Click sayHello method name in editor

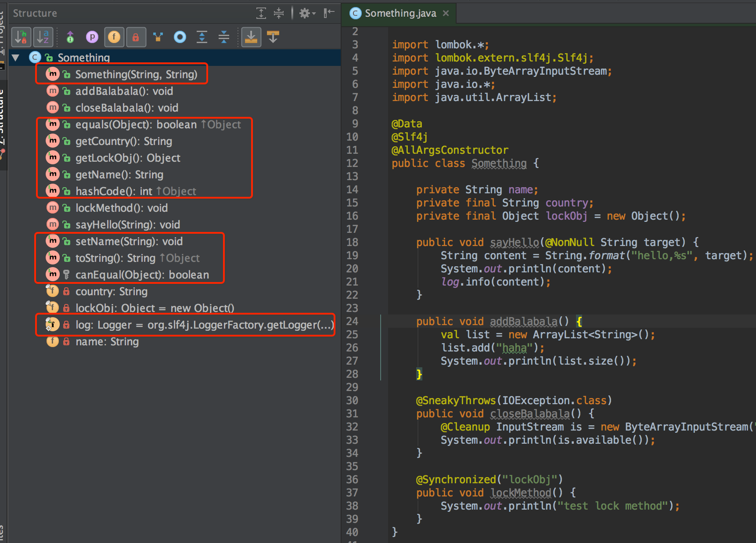click(x=514, y=243)
